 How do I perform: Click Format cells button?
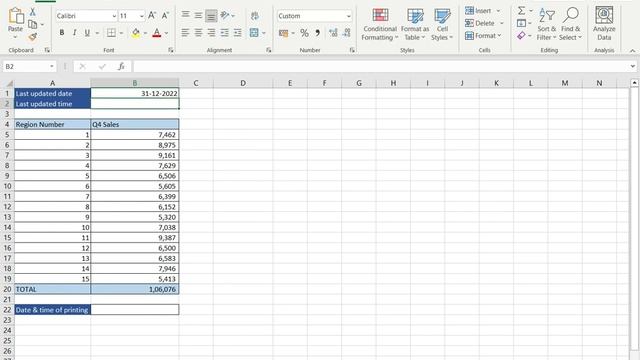(483, 36)
